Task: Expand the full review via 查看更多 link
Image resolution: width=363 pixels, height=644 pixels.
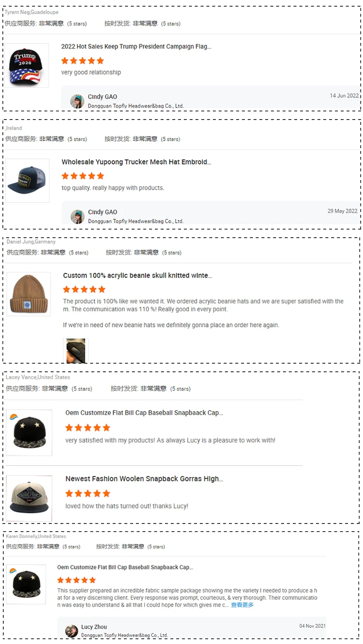Action: [242, 605]
